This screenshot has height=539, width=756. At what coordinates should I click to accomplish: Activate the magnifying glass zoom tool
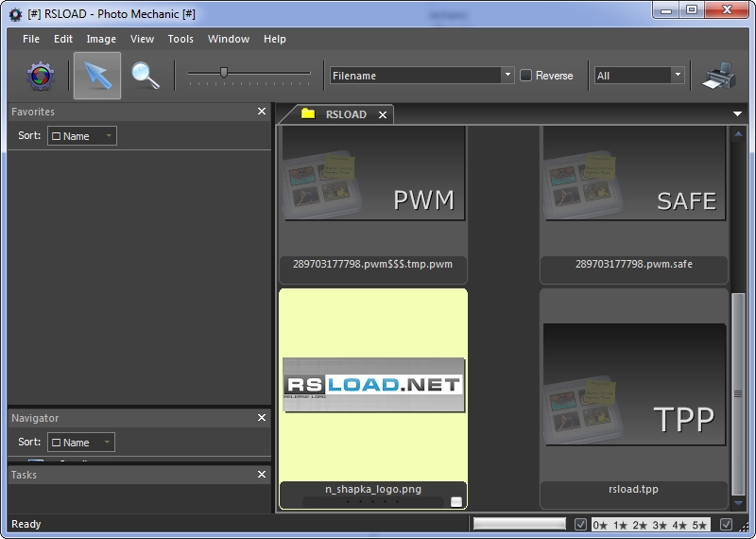pos(146,76)
